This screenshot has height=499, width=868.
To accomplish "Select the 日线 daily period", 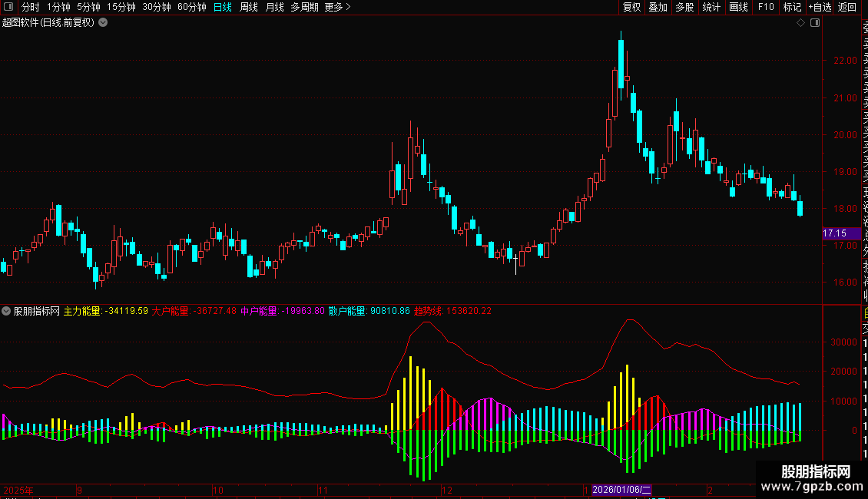I will [223, 7].
